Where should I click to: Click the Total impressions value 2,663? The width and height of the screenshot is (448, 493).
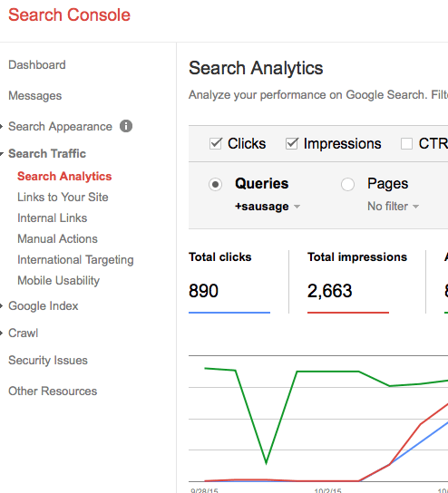pyautogui.click(x=329, y=291)
